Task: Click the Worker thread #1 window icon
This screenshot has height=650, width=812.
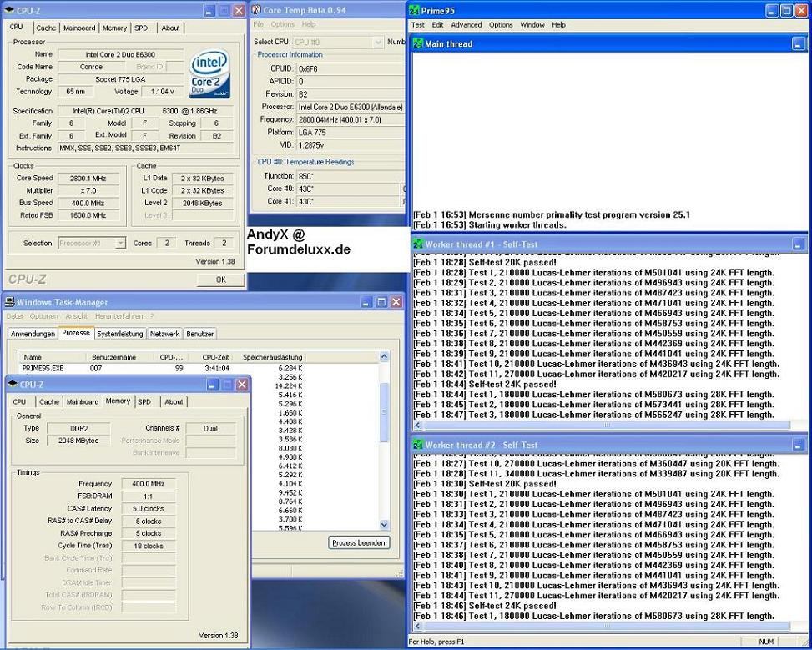Action: tap(417, 244)
